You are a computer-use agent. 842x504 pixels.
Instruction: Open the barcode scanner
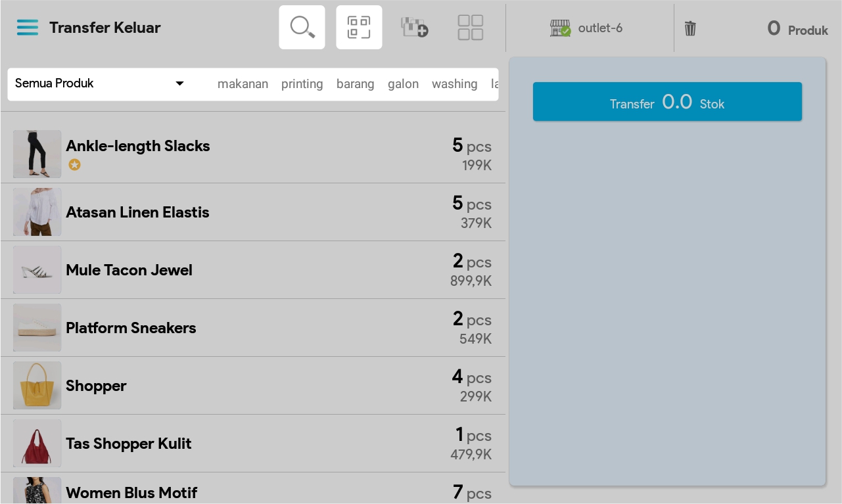359,28
